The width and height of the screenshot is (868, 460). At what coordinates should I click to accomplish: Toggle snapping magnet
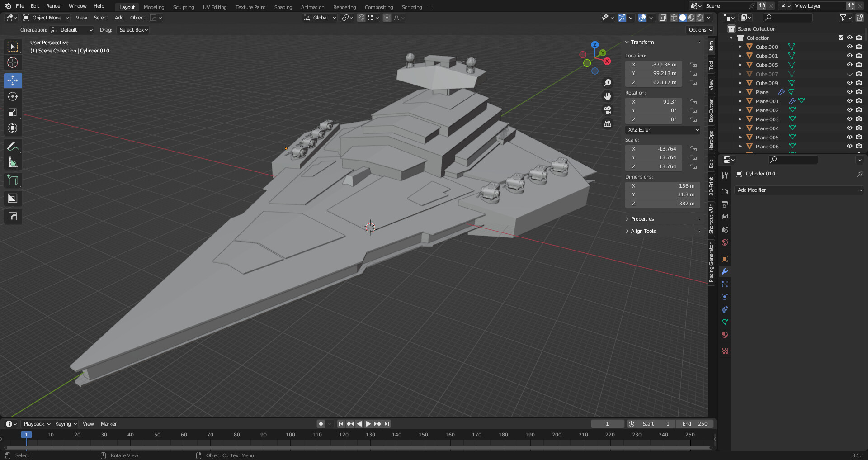[x=361, y=18]
